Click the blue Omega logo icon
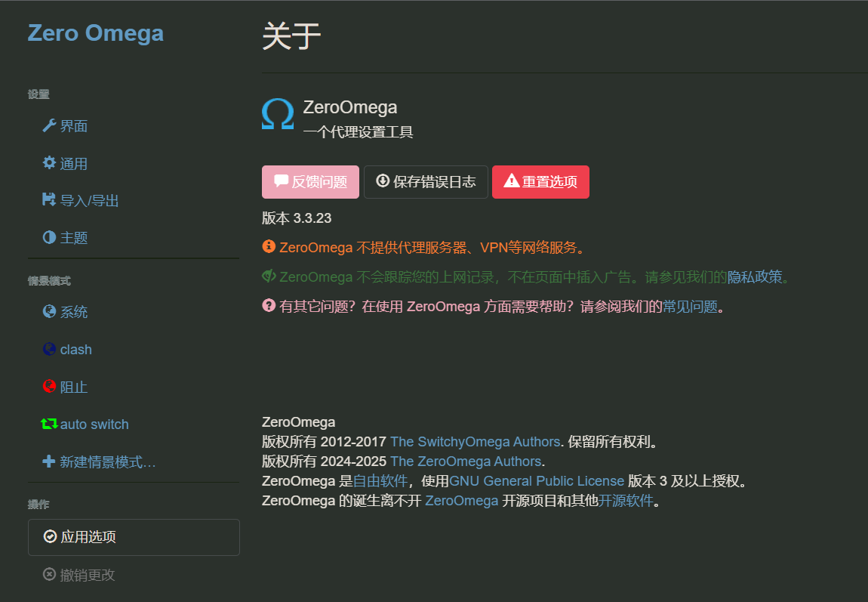 click(x=277, y=114)
